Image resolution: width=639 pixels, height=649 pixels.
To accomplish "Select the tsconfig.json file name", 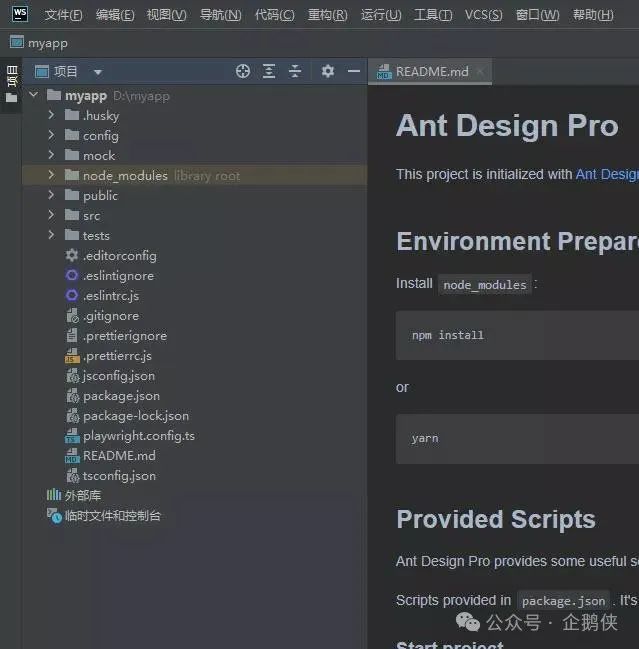I will point(119,476).
